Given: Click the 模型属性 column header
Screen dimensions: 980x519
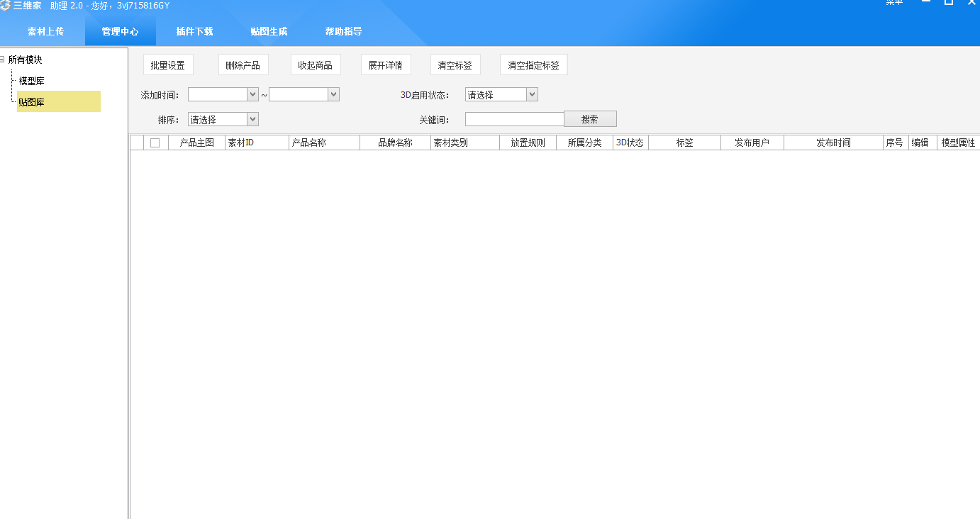Looking at the screenshot, I should 959,143.
